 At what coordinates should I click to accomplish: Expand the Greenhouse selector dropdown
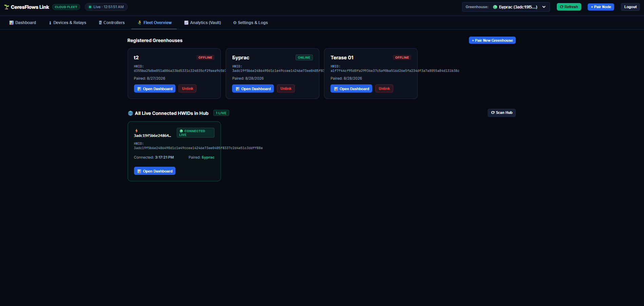506,7
